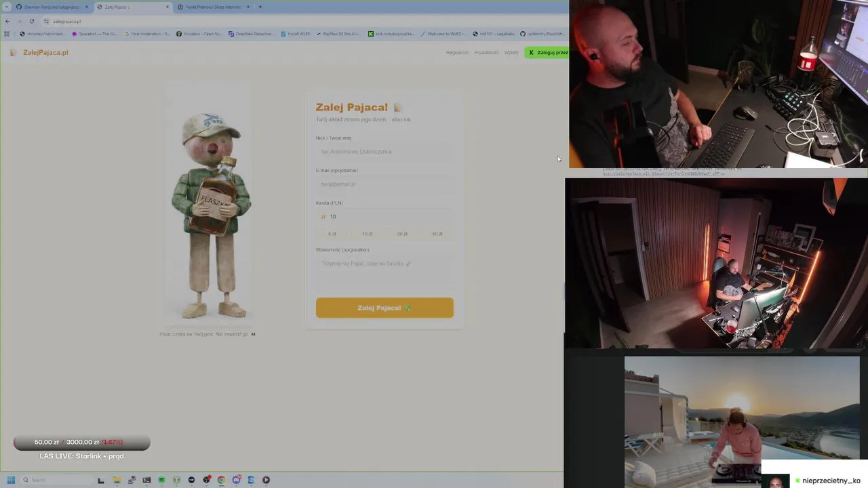Open a new browser tab
The width and height of the screenshot is (868, 488).
260,7
